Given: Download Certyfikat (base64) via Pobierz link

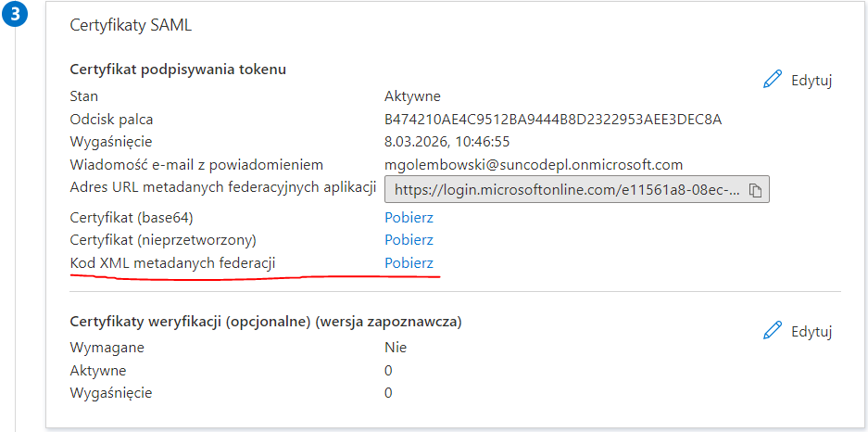Looking at the screenshot, I should point(409,218).
